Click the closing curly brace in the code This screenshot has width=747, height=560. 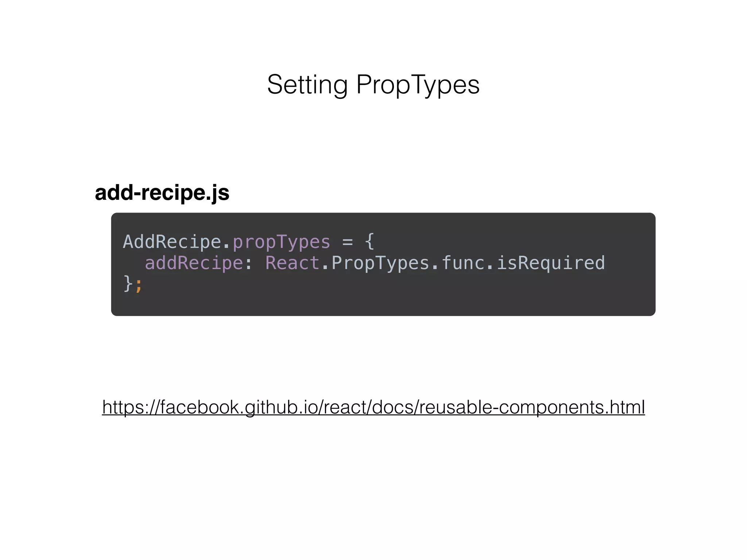pos(128,284)
